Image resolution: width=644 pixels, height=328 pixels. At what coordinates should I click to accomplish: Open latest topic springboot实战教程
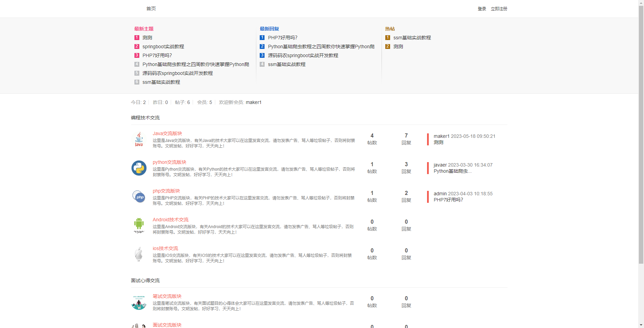coord(163,47)
